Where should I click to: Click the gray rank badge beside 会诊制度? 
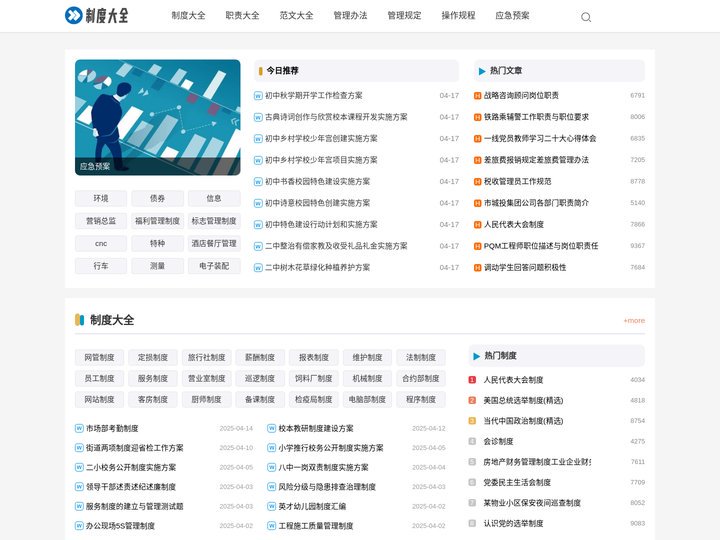(x=472, y=441)
